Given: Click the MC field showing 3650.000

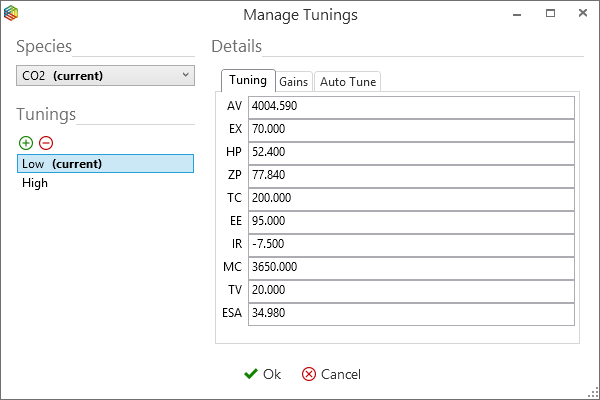Looking at the screenshot, I should click(410, 267).
